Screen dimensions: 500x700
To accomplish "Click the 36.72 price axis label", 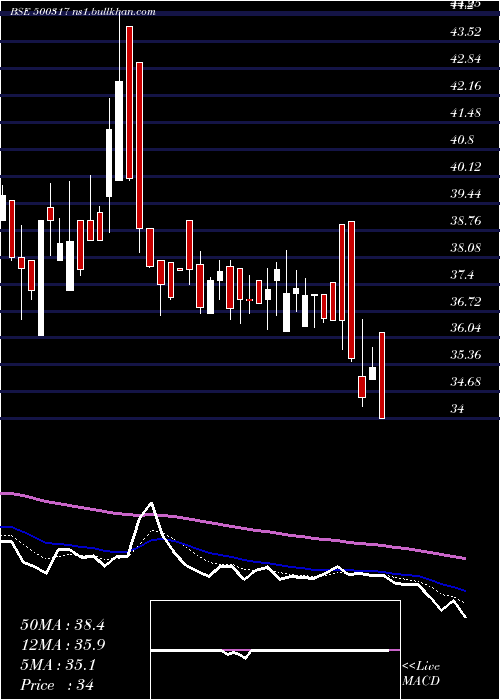I will 466,301.
